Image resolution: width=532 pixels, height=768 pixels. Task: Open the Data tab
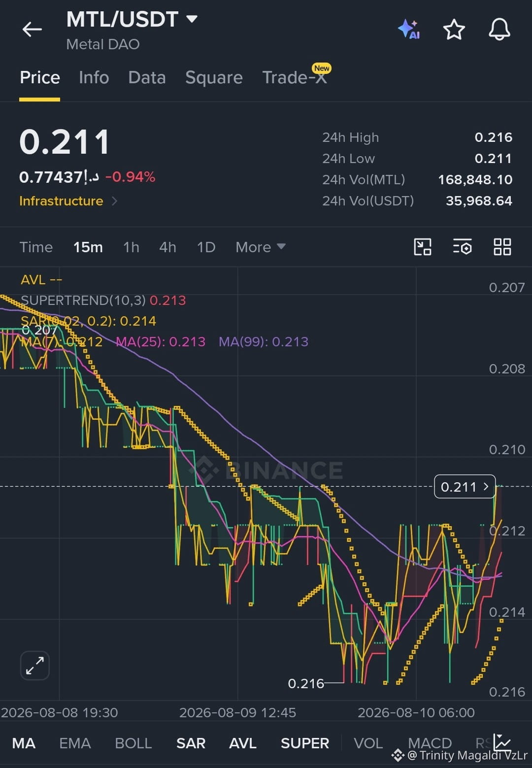click(147, 78)
